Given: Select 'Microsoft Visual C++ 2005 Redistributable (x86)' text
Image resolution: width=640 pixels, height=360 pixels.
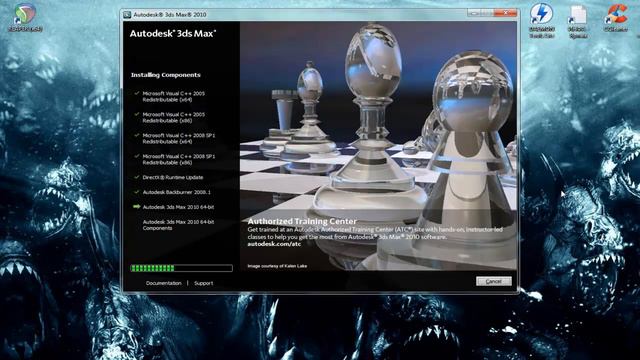Looking at the screenshot, I should coord(174,118).
